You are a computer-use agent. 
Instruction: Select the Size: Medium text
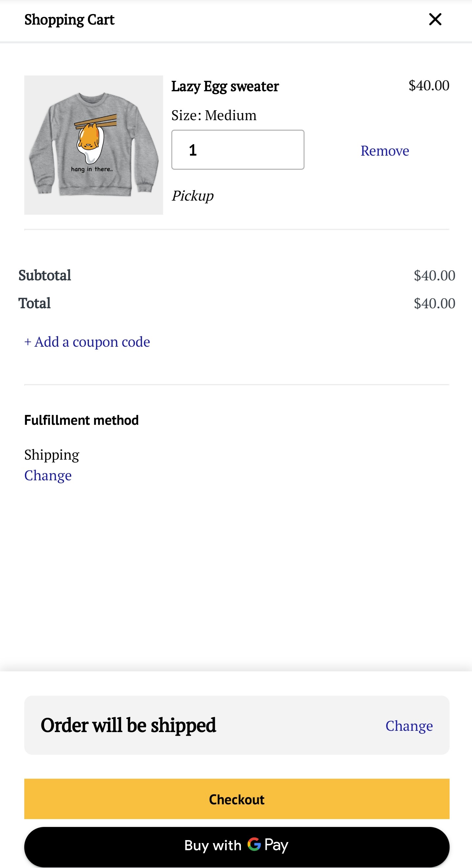coord(214,115)
